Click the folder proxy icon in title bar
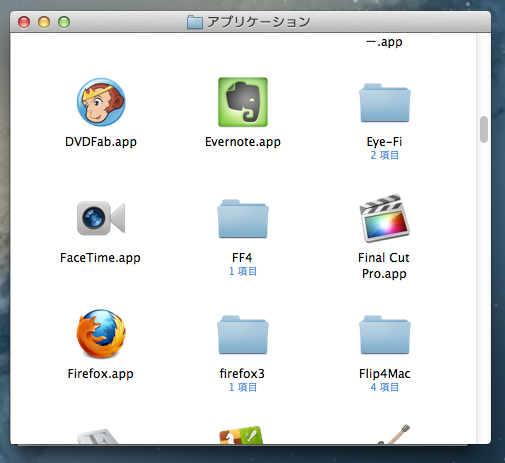 tap(195, 22)
